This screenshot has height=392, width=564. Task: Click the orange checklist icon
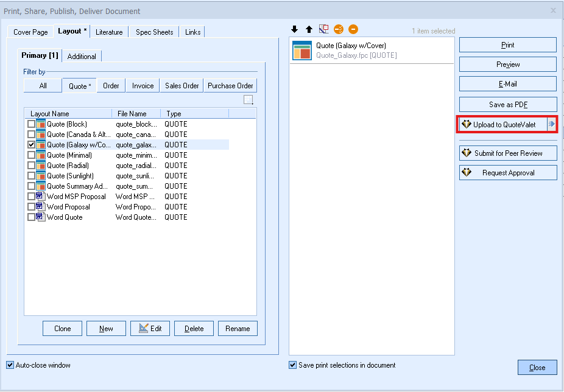339,29
